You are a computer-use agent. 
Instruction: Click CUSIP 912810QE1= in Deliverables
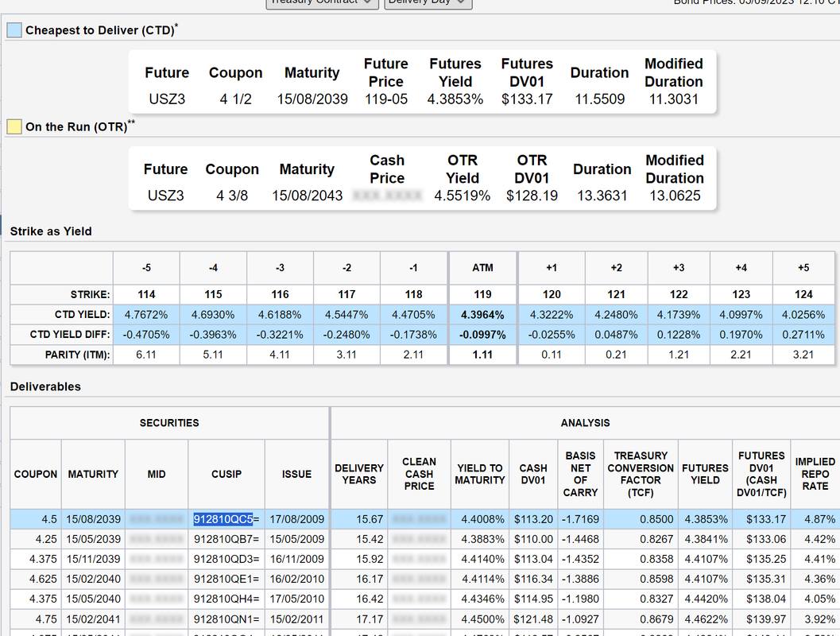pyautogui.click(x=226, y=579)
